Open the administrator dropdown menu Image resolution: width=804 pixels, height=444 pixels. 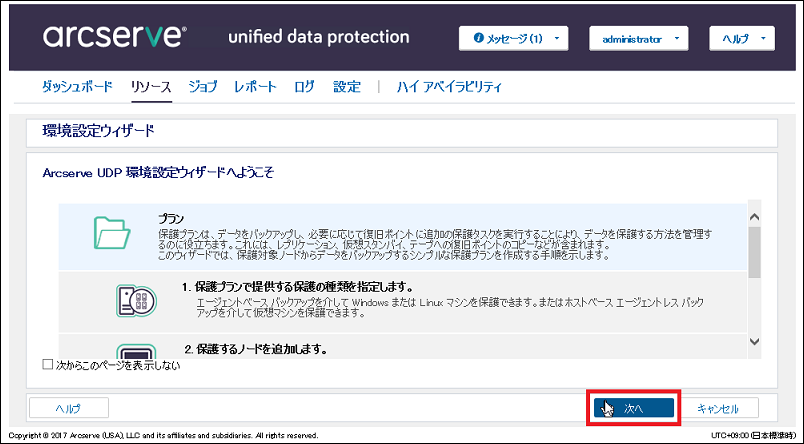pos(638,38)
